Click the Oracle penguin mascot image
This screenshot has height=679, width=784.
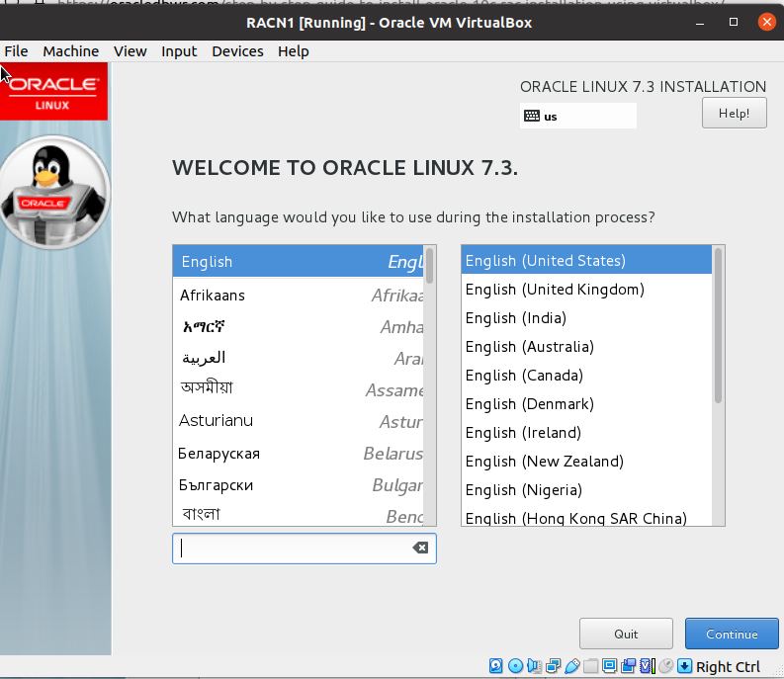point(54,193)
